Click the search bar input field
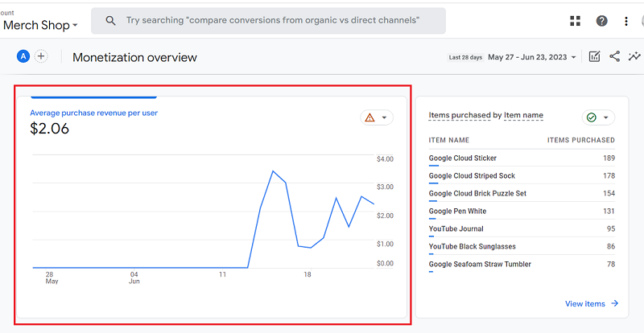The image size is (644, 333). coord(268,21)
